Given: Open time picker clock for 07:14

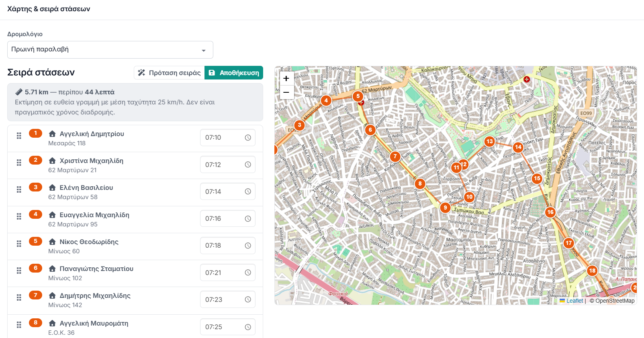Looking at the screenshot, I should click(248, 191).
